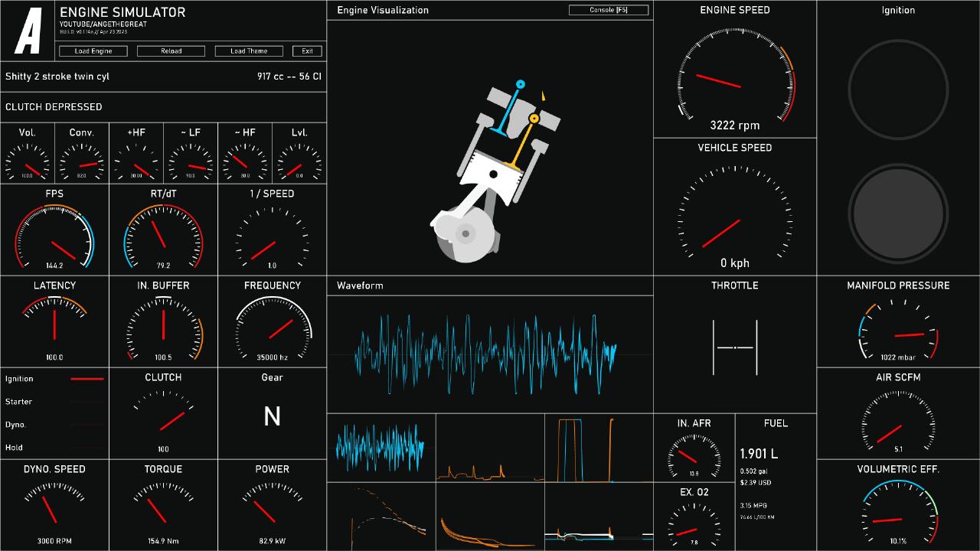Click the main blue Waveform display
This screenshot has width=980, height=551.
(485, 354)
